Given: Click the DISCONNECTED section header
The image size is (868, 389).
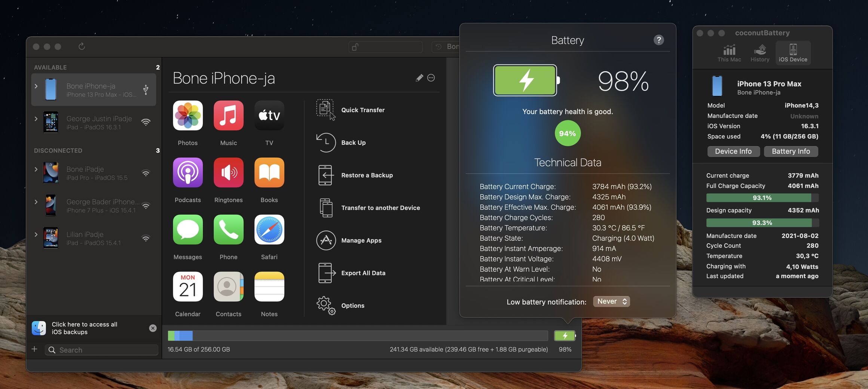Looking at the screenshot, I should click(58, 151).
